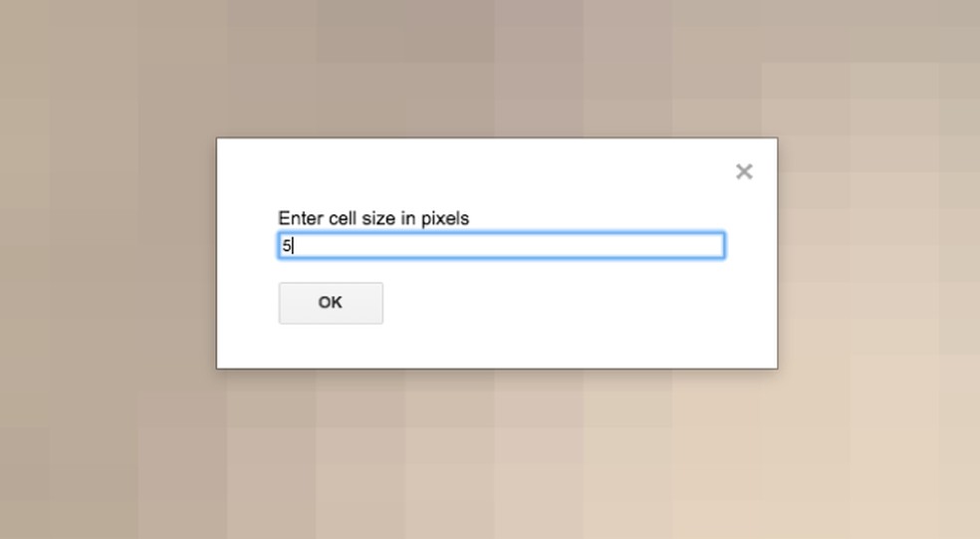The width and height of the screenshot is (980, 539).
Task: Close the cell size dialog
Action: (744, 171)
